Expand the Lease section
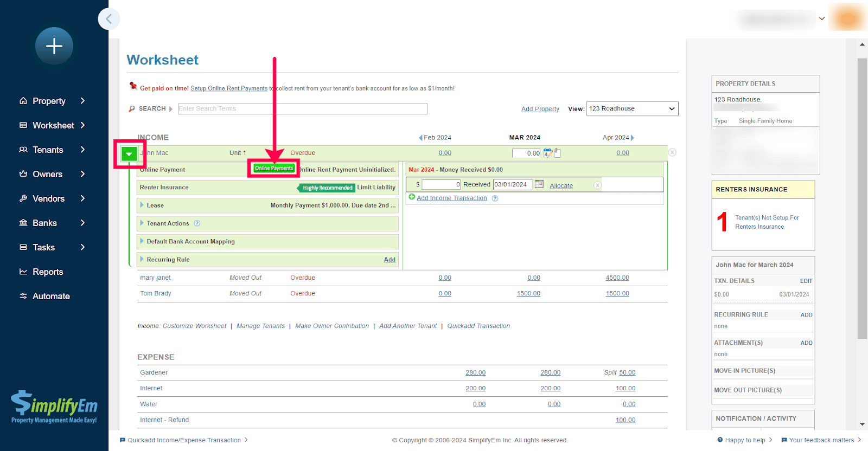Image resolution: width=868 pixels, height=451 pixels. 142,205
